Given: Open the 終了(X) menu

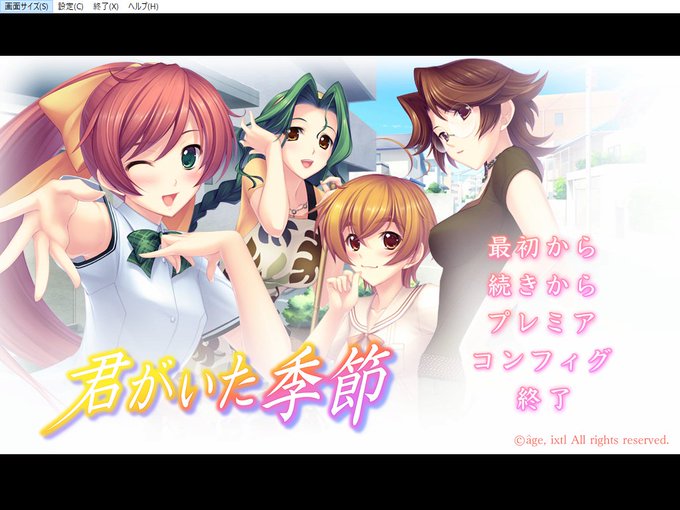Looking at the screenshot, I should click(106, 7).
